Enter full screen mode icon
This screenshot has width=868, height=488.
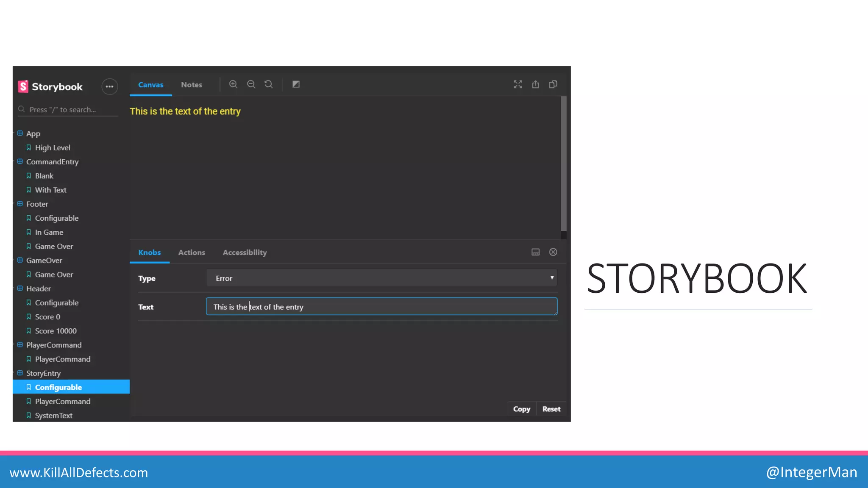517,84
